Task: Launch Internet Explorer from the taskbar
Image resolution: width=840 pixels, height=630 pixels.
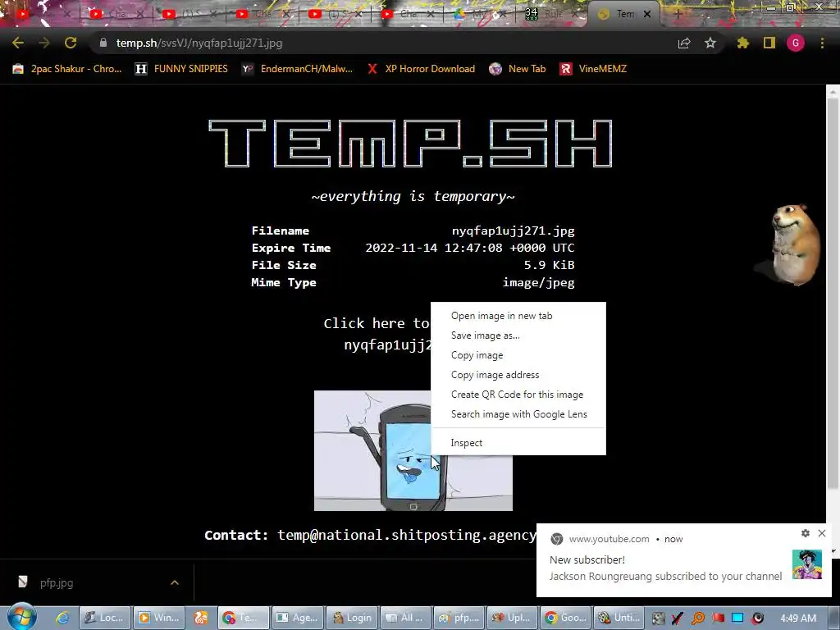Action: click(62, 618)
